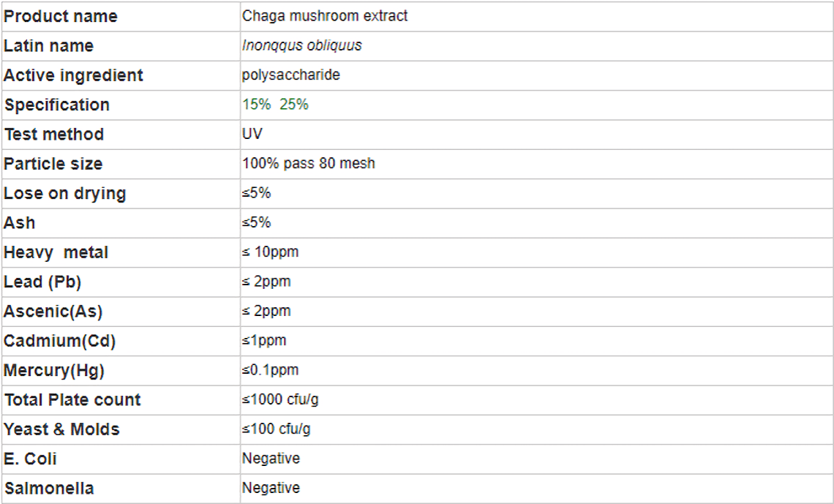The width and height of the screenshot is (834, 504).
Task: Click the green '15% 25%' specification text
Action: click(275, 105)
